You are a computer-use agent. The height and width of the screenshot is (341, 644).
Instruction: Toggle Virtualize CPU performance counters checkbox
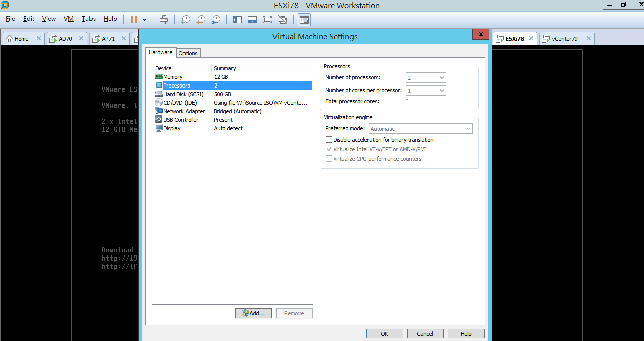tap(329, 159)
